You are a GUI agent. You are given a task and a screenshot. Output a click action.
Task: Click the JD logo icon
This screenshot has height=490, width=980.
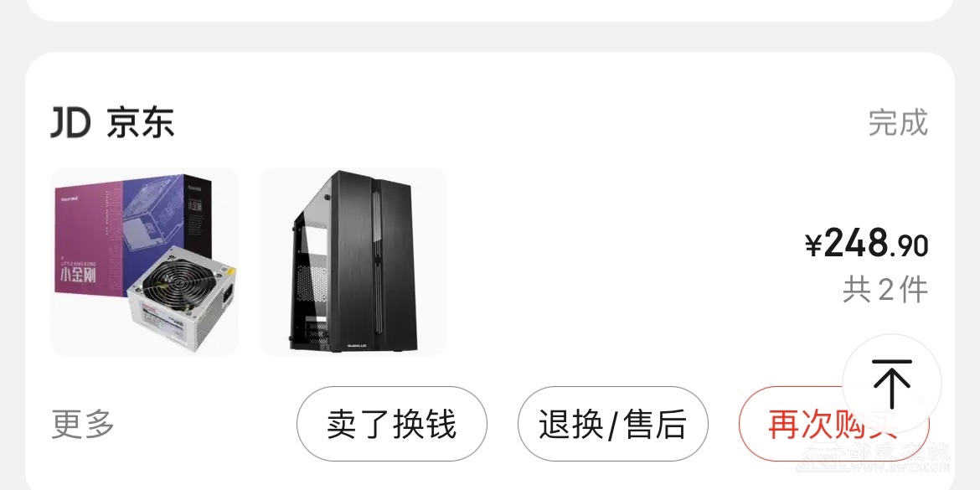coord(70,122)
